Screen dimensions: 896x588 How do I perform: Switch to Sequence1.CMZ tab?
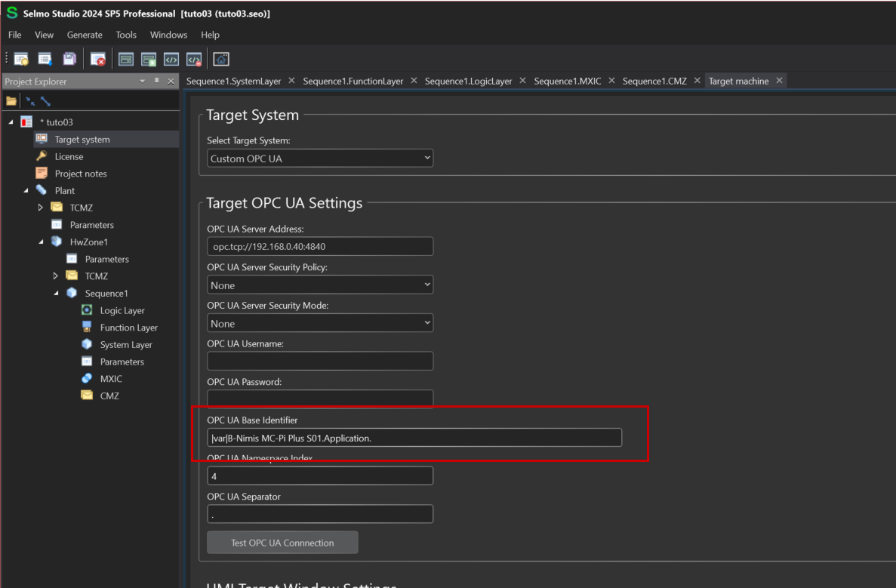coord(655,82)
